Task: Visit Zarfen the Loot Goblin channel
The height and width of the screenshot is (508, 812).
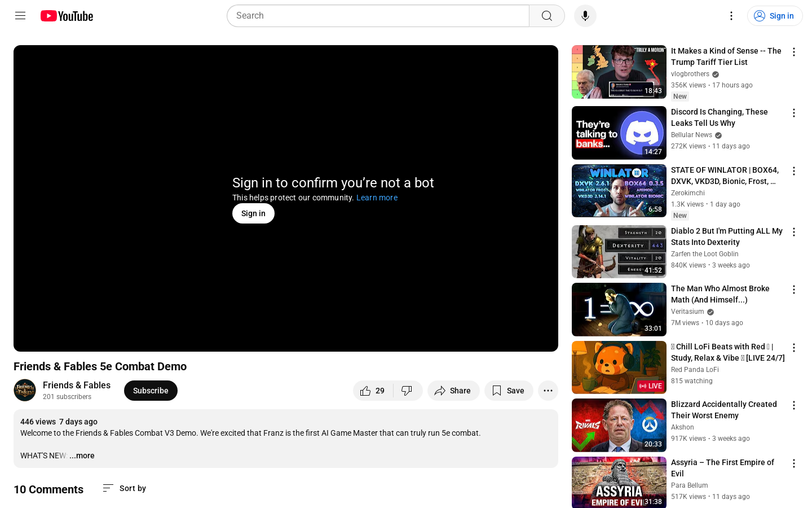Action: 705,254
